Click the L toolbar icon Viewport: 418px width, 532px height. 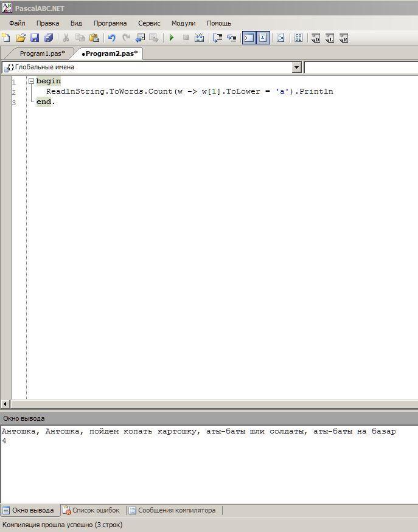[330, 38]
